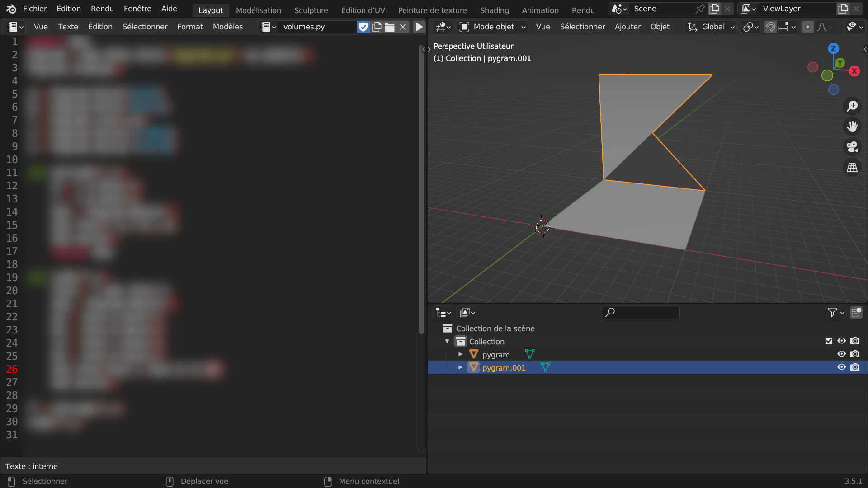Image resolution: width=868 pixels, height=488 pixels.
Task: Switch to the Shading workspace tab
Action: coord(494,10)
